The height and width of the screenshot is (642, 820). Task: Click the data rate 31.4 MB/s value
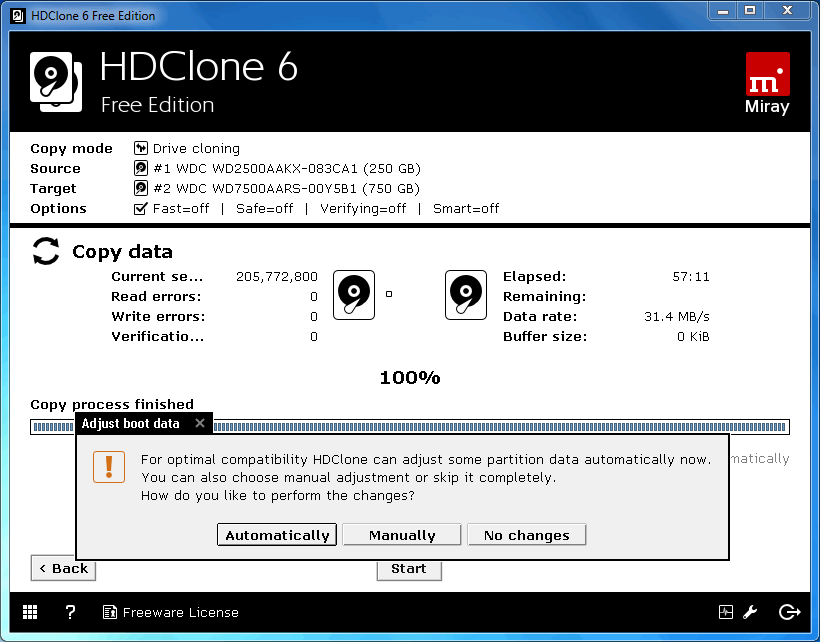pos(677,316)
